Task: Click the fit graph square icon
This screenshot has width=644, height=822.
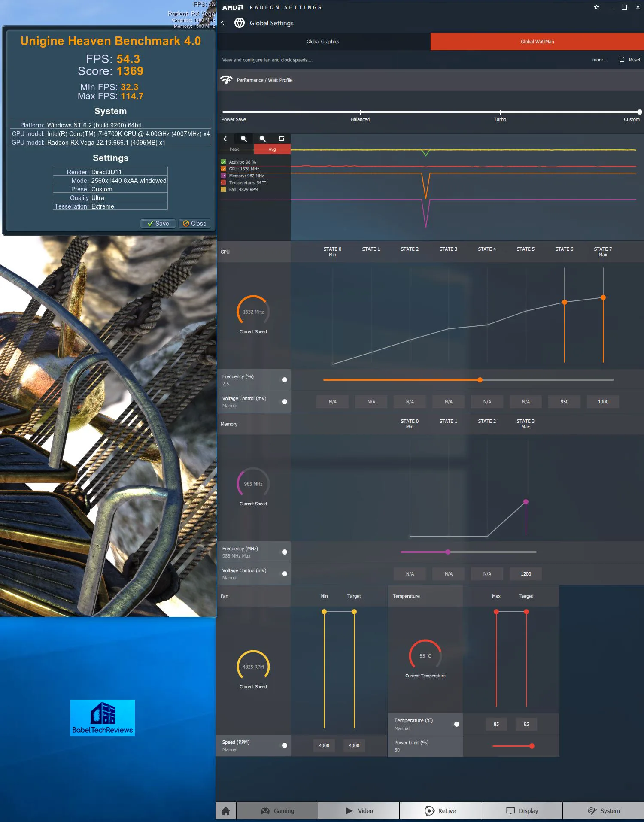Action: [281, 139]
